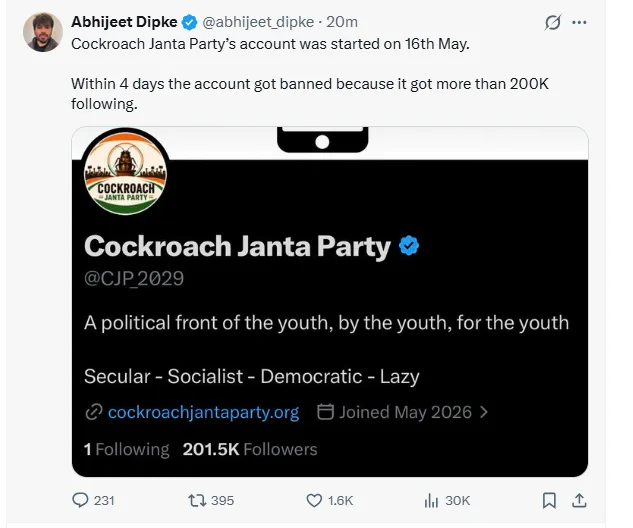This screenshot has width=633, height=528.
Task: Click Abhijeet Dipke's blue verified badge
Action: coord(189,22)
